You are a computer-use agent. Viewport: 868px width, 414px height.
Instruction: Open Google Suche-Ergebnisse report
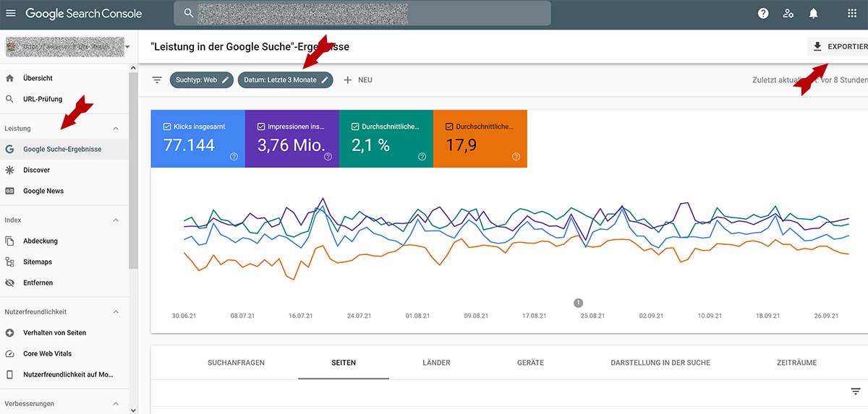65,149
